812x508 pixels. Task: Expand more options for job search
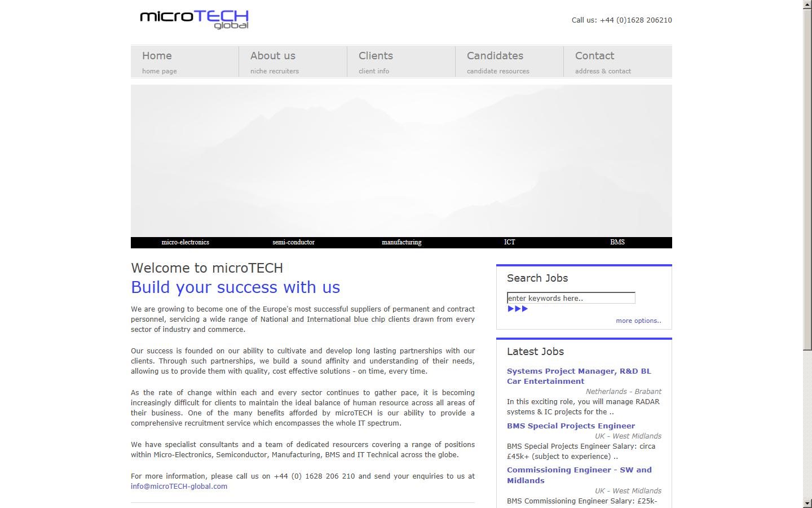(638, 320)
